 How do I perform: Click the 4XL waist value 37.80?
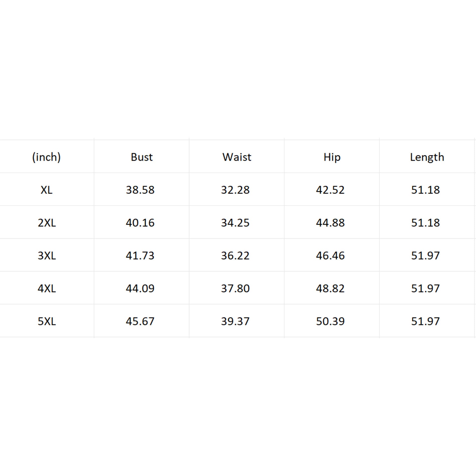click(x=235, y=288)
